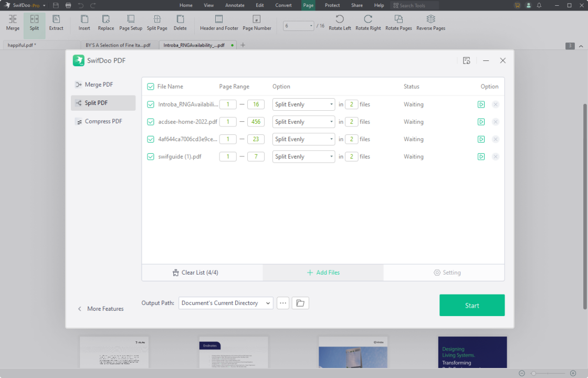Uncheck the Introba_RNGAvailability file checkbox
The image size is (588, 378).
click(151, 104)
